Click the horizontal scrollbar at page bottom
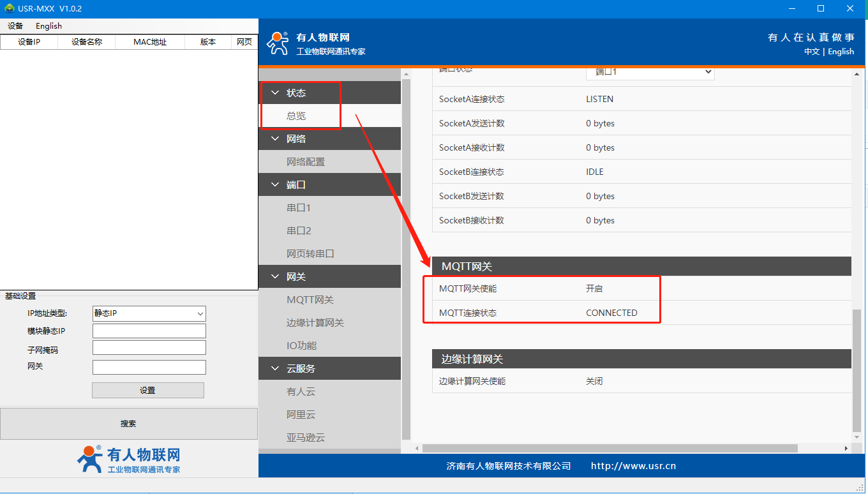The width and height of the screenshot is (868, 494). 610,449
